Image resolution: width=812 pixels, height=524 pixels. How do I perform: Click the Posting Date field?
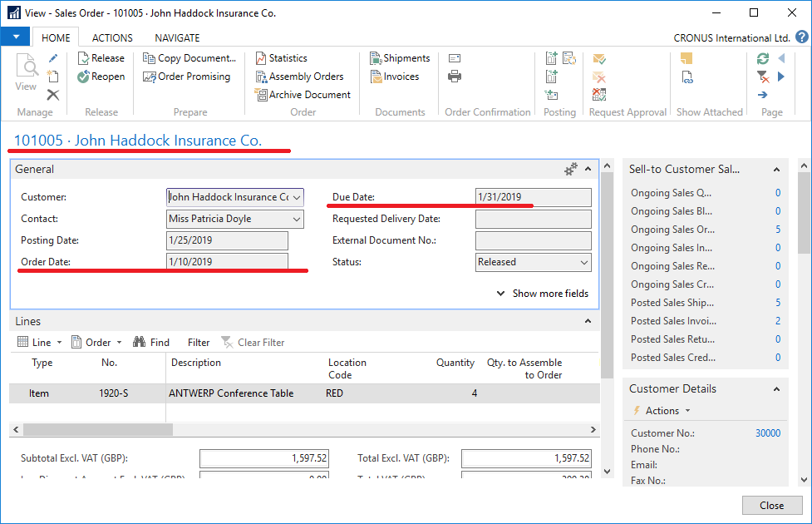point(227,240)
